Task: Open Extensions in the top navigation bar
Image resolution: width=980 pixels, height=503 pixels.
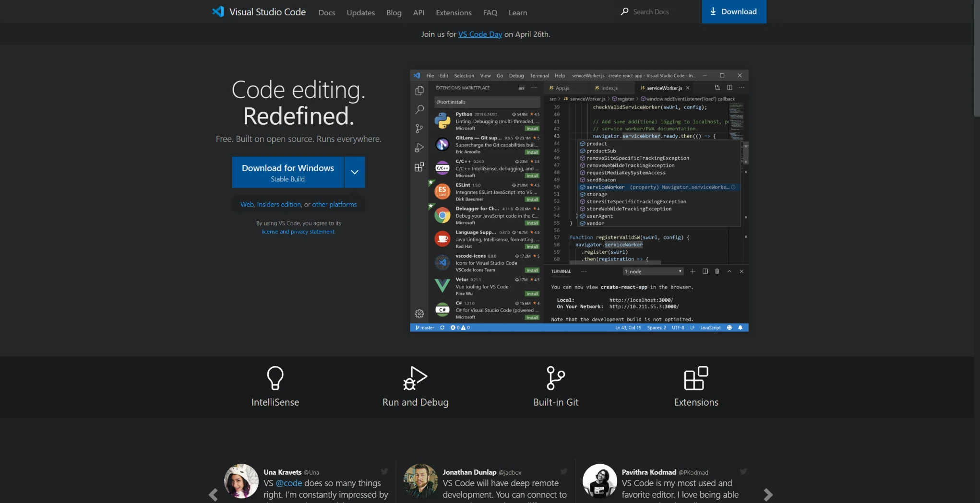Action: [x=454, y=12]
